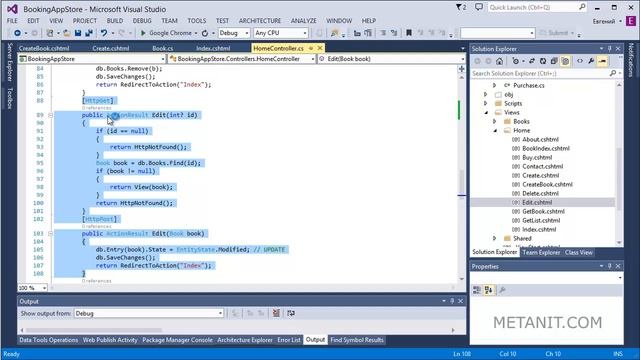Click the Home icon in Solution Explorer
The height and width of the screenshot is (360, 640).
499,61
